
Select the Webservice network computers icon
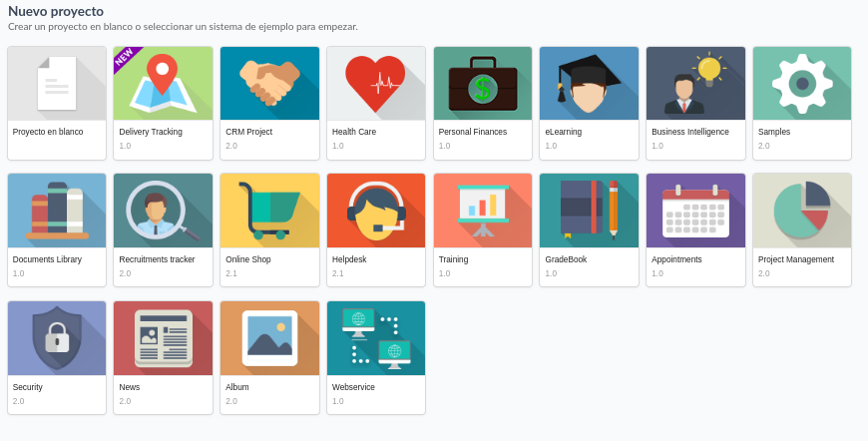click(x=375, y=338)
